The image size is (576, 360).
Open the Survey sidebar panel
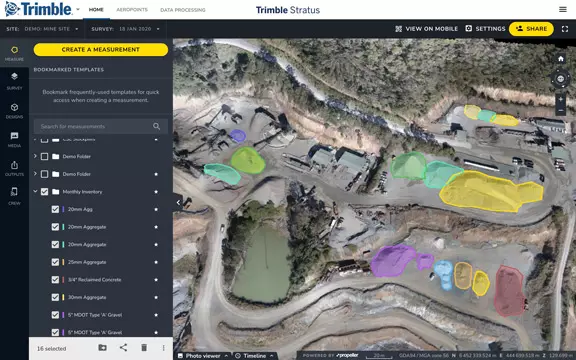pyautogui.click(x=14, y=81)
